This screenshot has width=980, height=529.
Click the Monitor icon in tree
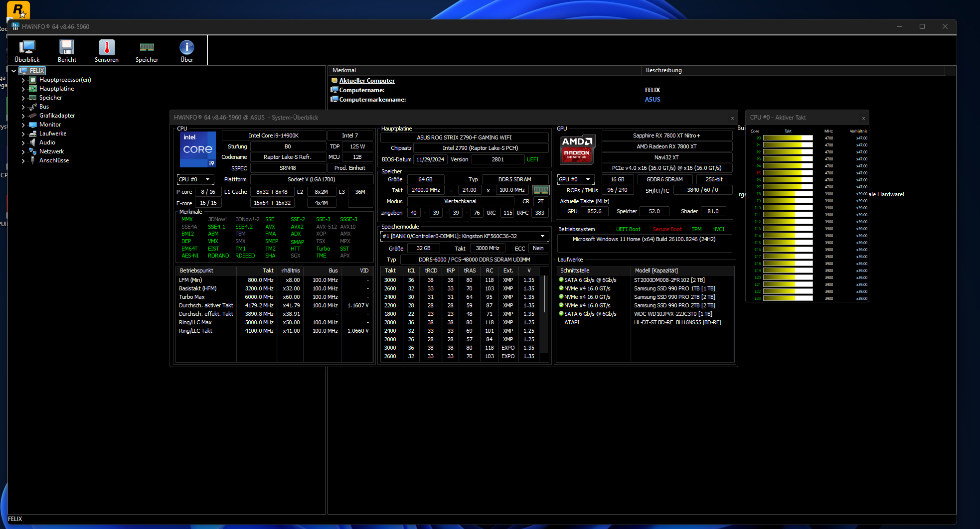[33, 125]
